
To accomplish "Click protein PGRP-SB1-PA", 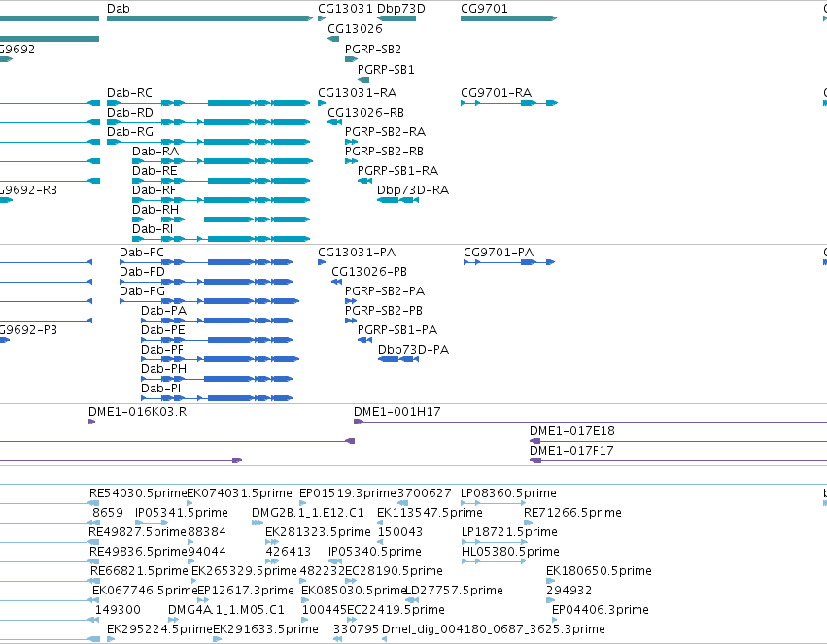I will (364, 340).
